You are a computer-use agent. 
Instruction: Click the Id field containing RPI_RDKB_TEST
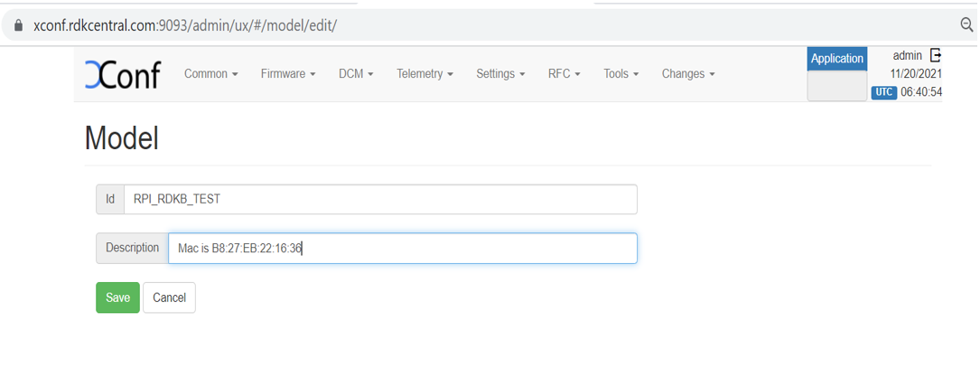tap(379, 200)
